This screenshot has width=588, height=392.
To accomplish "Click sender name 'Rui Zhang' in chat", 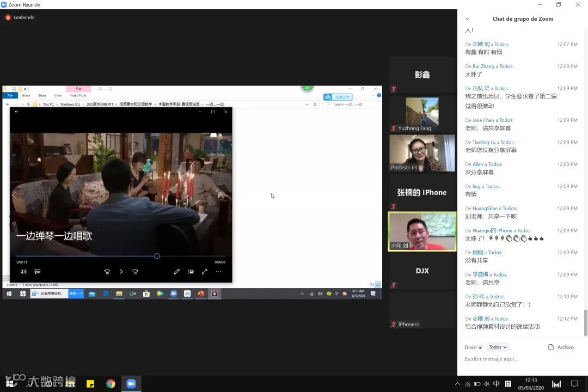I will pos(483,66).
